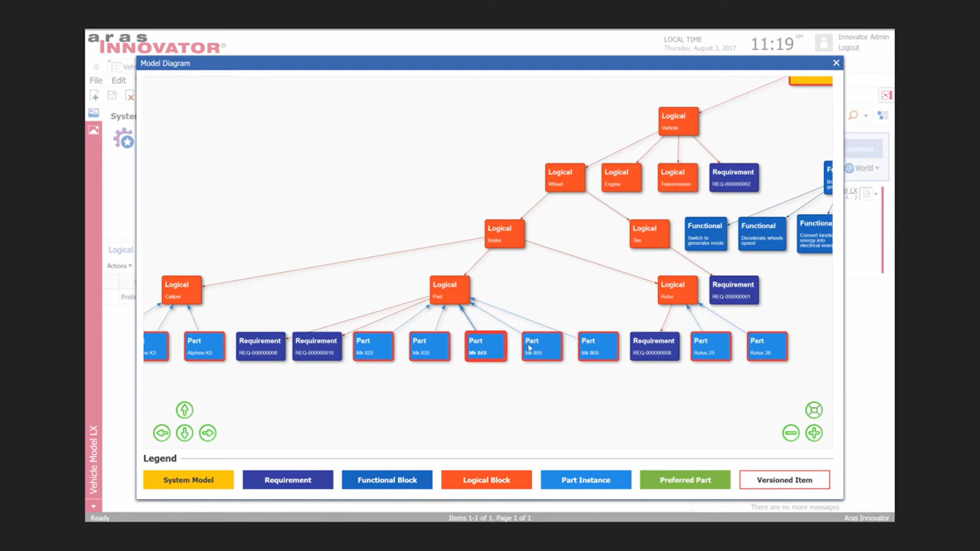The height and width of the screenshot is (551, 980).
Task: Pan diagram down with the down arrow icon
Action: tap(184, 433)
